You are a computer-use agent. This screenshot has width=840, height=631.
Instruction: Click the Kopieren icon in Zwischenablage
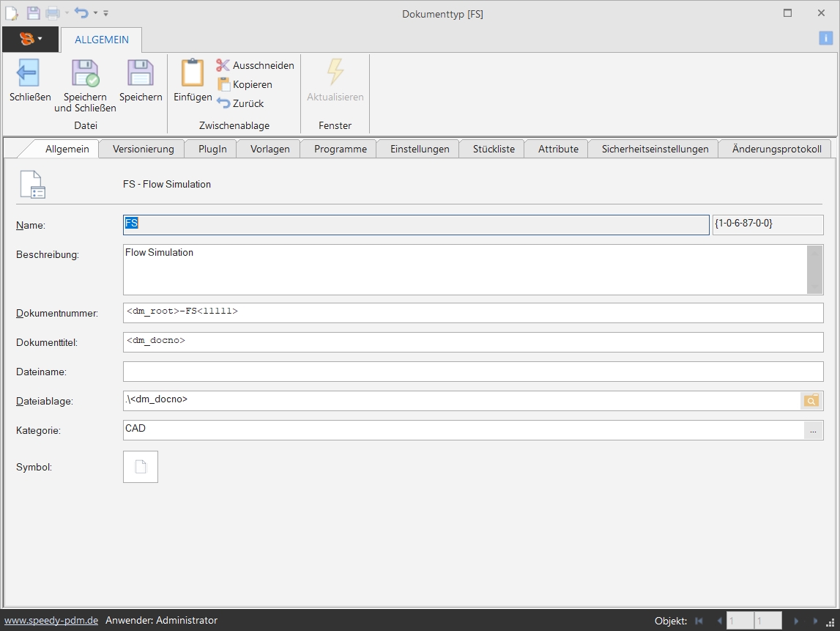coord(223,84)
